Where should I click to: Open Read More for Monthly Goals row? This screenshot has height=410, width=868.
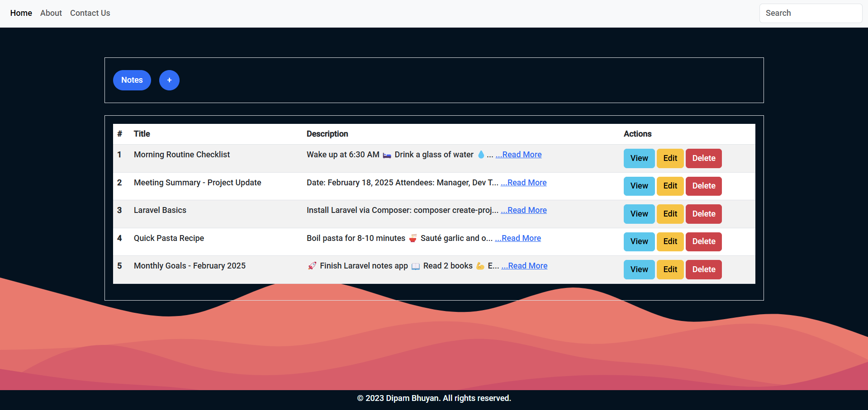click(x=524, y=266)
